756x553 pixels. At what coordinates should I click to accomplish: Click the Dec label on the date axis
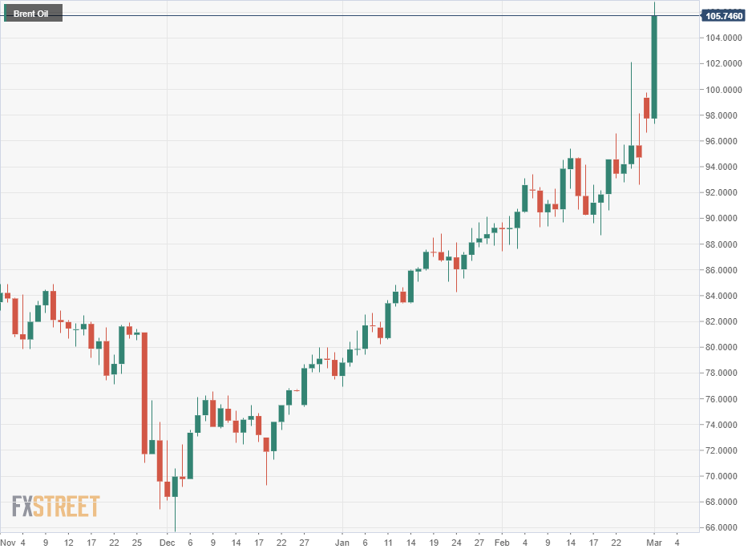(x=167, y=542)
